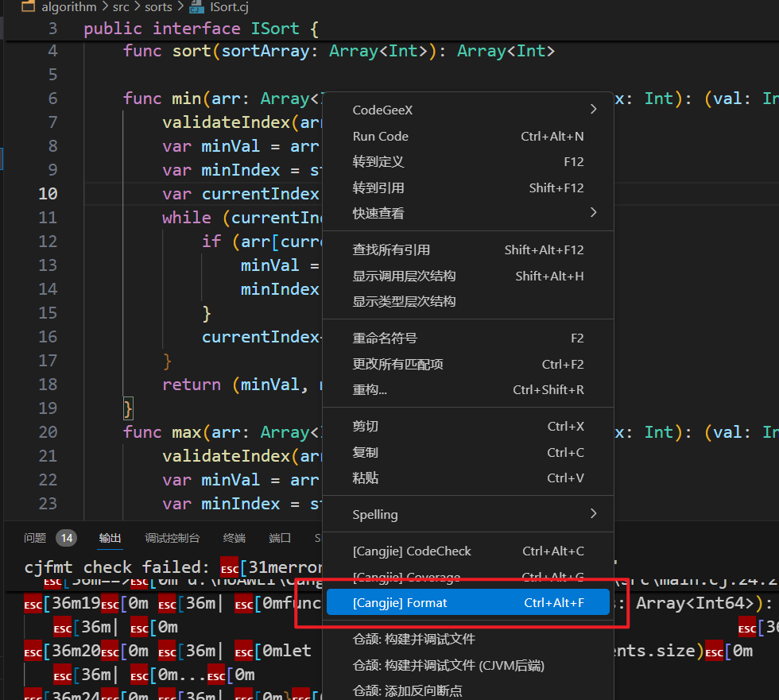Open the CodeGeeX submenu
The height and width of the screenshot is (700, 779).
click(x=468, y=110)
